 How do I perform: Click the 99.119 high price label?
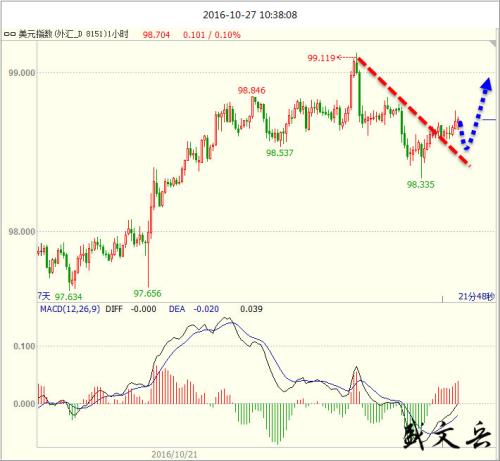point(321,58)
